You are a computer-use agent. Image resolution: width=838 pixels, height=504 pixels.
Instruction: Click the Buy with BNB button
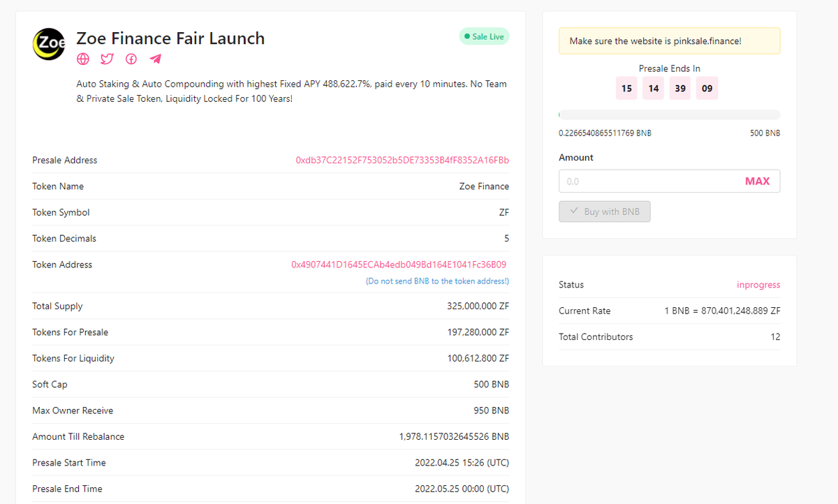tap(605, 212)
